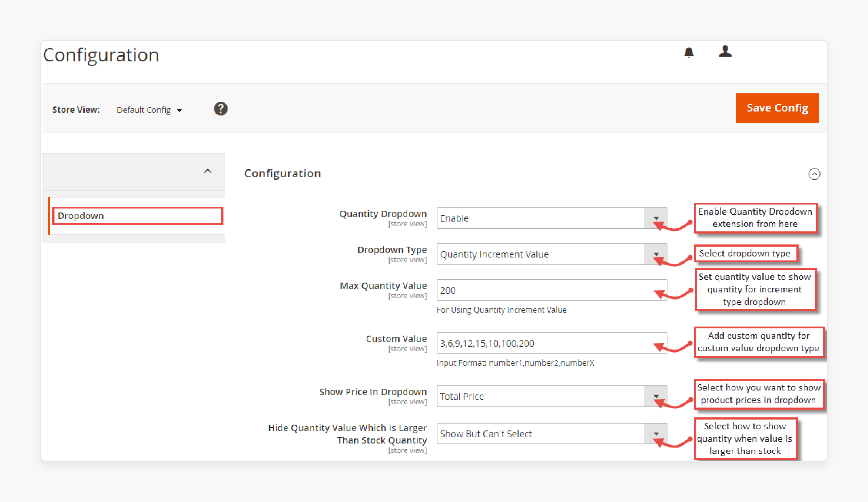Viewport: 868px width, 502px height.
Task: Click the Quantity Dropdown field label
Action: point(383,214)
